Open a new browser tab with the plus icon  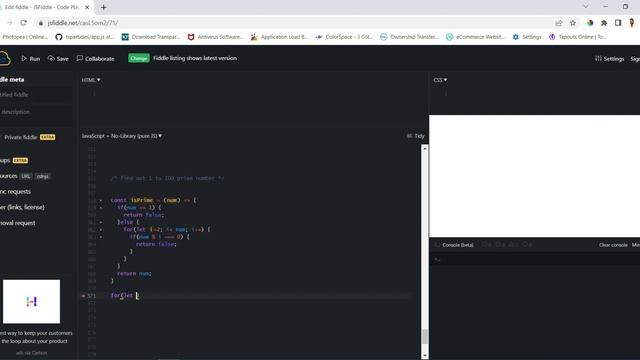tap(104, 7)
